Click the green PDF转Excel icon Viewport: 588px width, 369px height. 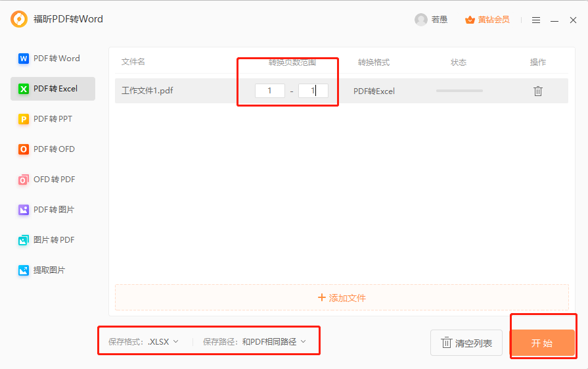pos(24,89)
